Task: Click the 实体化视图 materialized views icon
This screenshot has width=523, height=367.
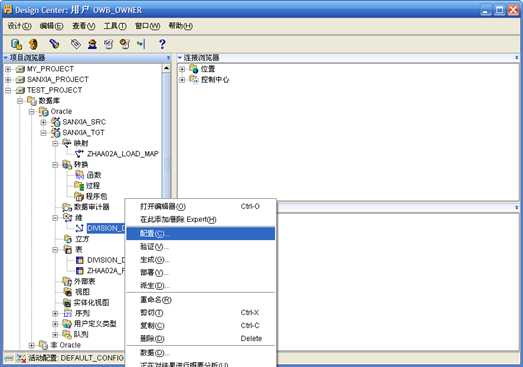Action: tap(67, 303)
